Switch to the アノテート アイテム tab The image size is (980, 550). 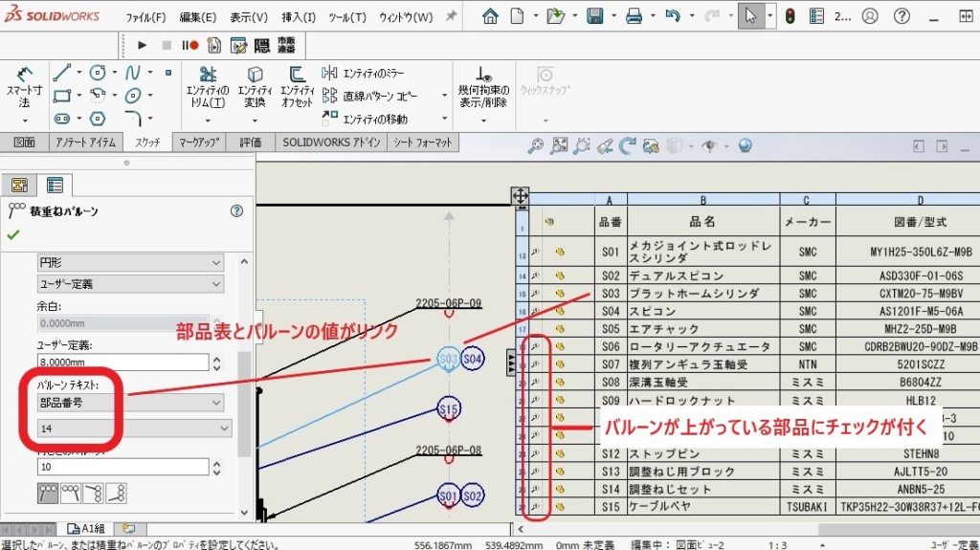pos(85,143)
